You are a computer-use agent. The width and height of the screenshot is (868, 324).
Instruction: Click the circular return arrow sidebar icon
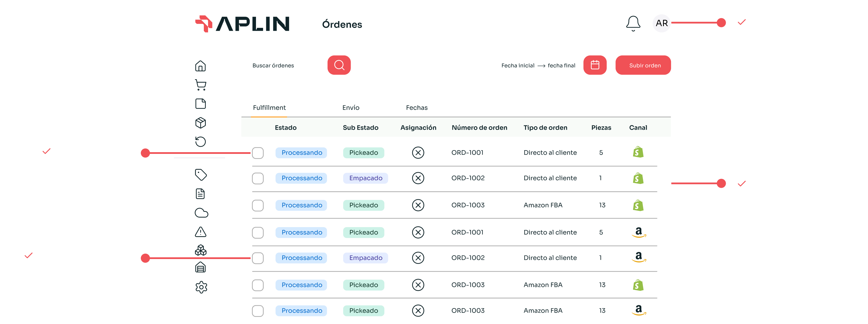coord(200,141)
